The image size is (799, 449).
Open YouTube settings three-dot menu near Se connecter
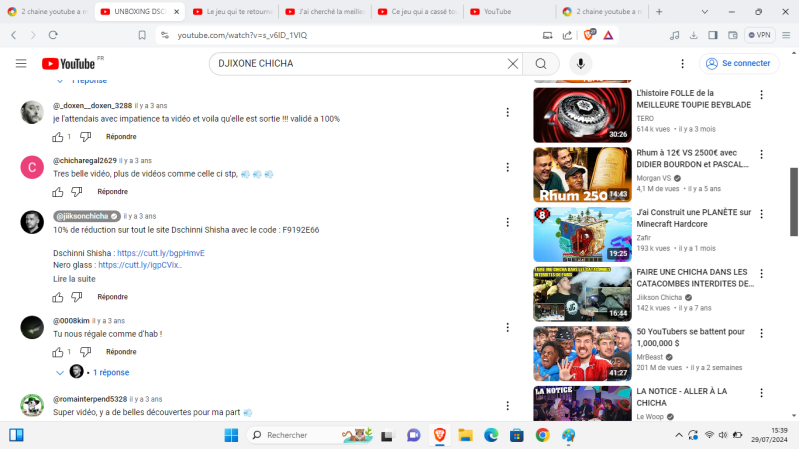point(682,64)
